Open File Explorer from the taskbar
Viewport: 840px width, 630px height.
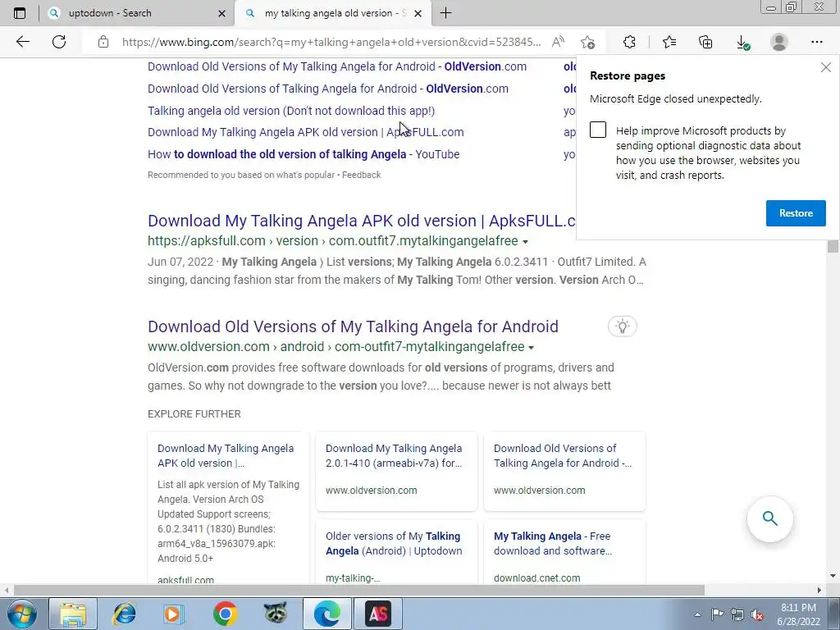point(73,614)
